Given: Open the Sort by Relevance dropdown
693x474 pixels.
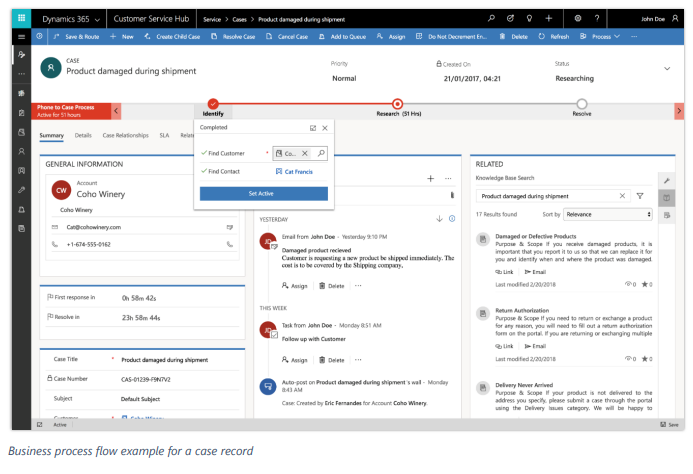Looking at the screenshot, I should [x=608, y=214].
